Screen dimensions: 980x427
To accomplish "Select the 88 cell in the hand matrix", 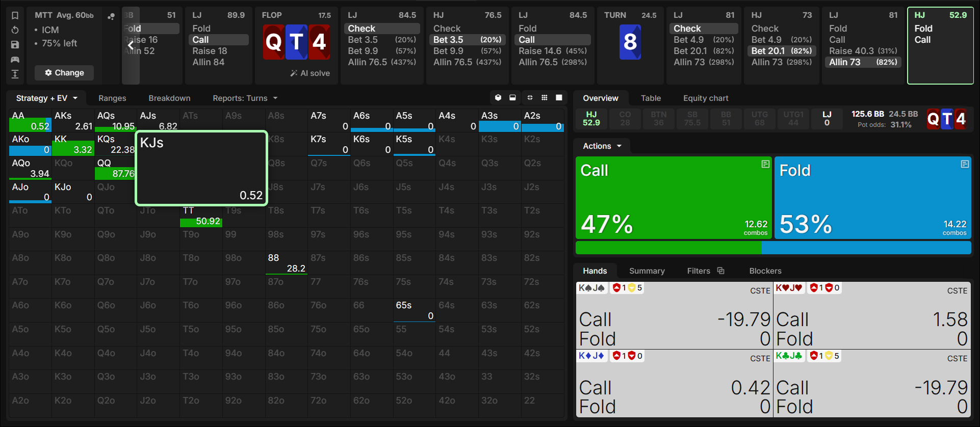I will click(287, 263).
